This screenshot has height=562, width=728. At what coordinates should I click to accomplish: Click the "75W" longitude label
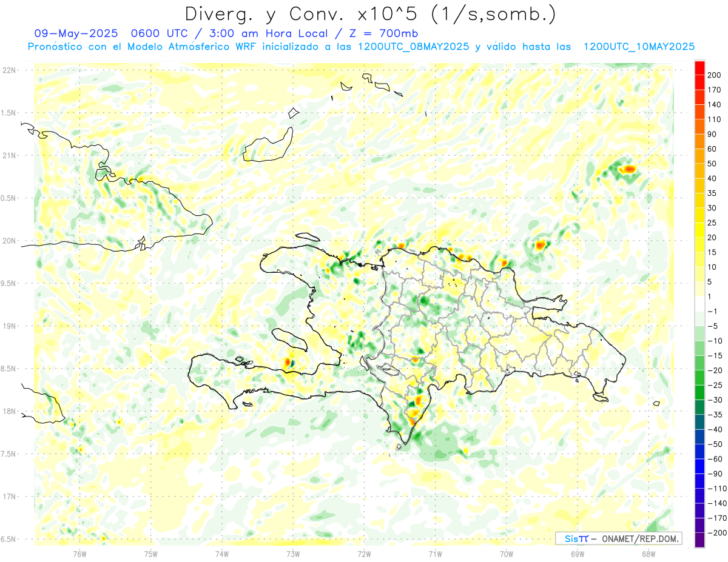tap(150, 554)
